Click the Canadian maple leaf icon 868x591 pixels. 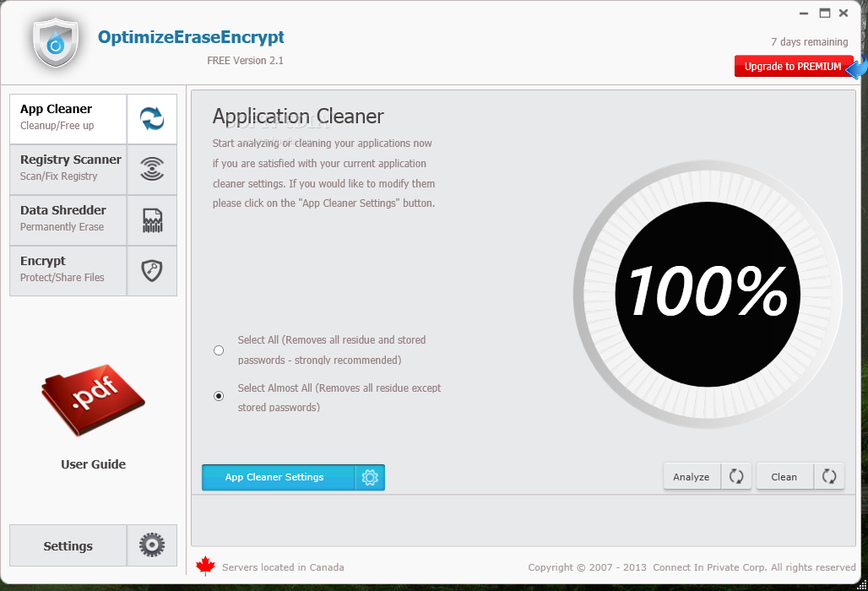(205, 567)
